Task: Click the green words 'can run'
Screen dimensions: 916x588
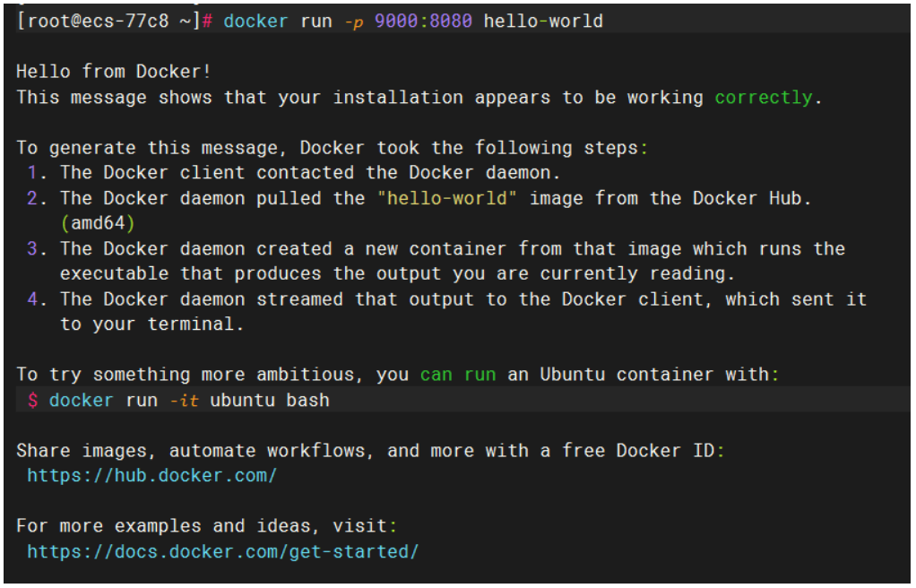Action: [x=458, y=375]
